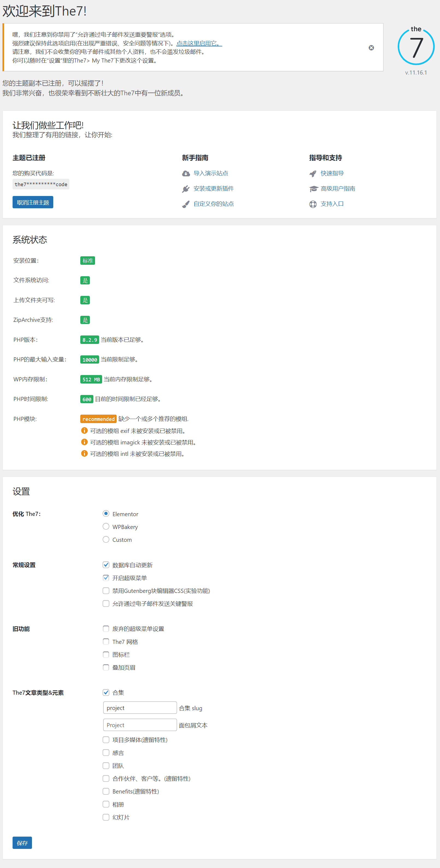Click the warning icon for exif module
This screenshot has width=440, height=868.
click(84, 431)
